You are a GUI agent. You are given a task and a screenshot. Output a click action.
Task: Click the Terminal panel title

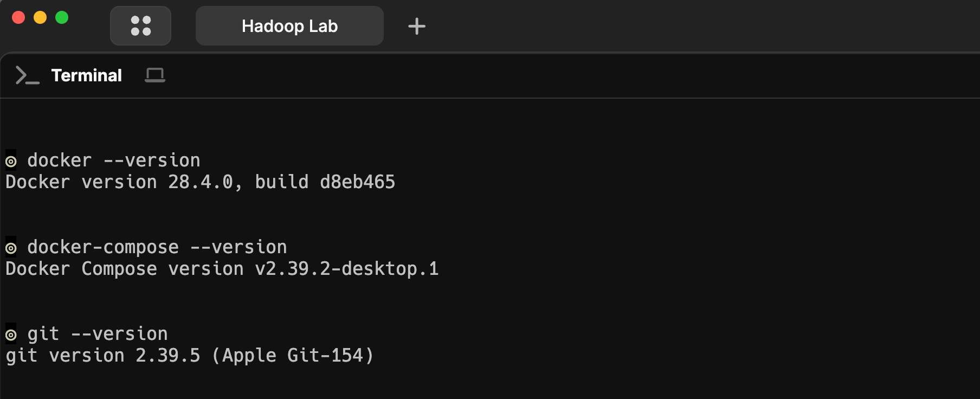[x=86, y=75]
